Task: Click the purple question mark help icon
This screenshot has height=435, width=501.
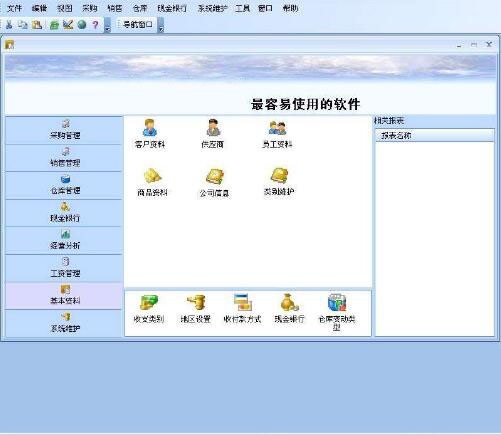Action: tap(95, 25)
